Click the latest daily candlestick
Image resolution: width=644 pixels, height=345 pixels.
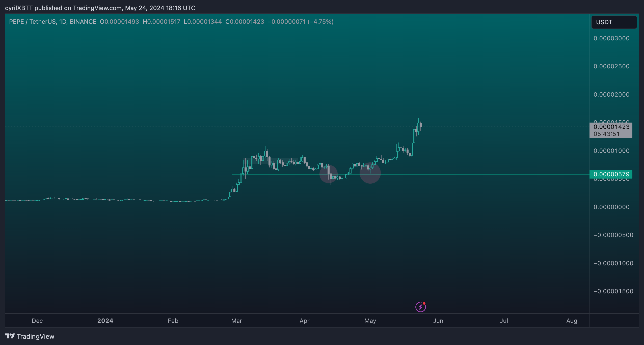[420, 125]
